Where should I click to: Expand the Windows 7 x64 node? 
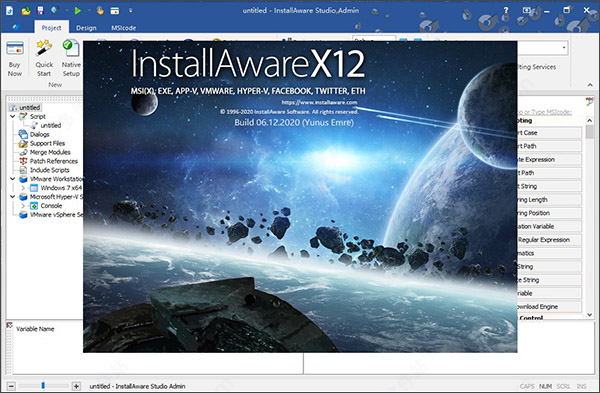23,188
